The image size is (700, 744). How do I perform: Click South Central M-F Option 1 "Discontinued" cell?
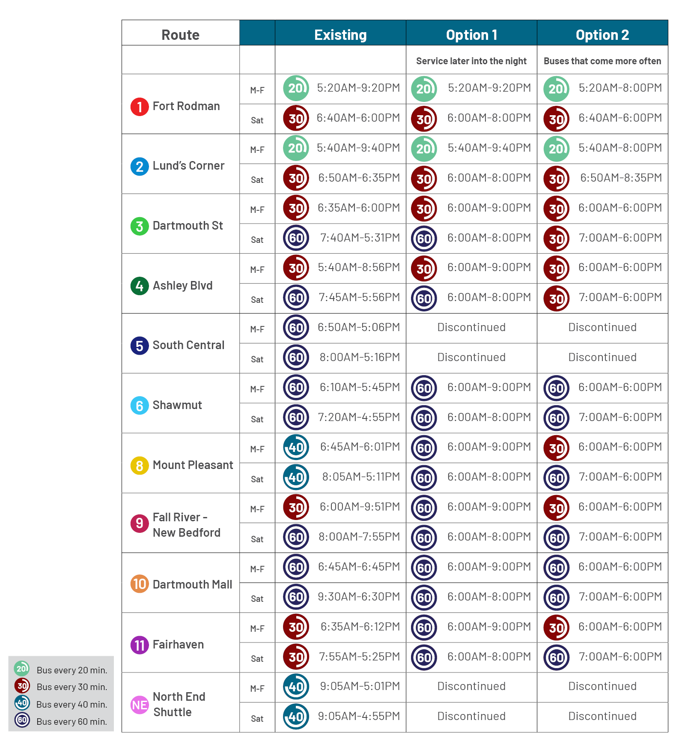(x=471, y=327)
